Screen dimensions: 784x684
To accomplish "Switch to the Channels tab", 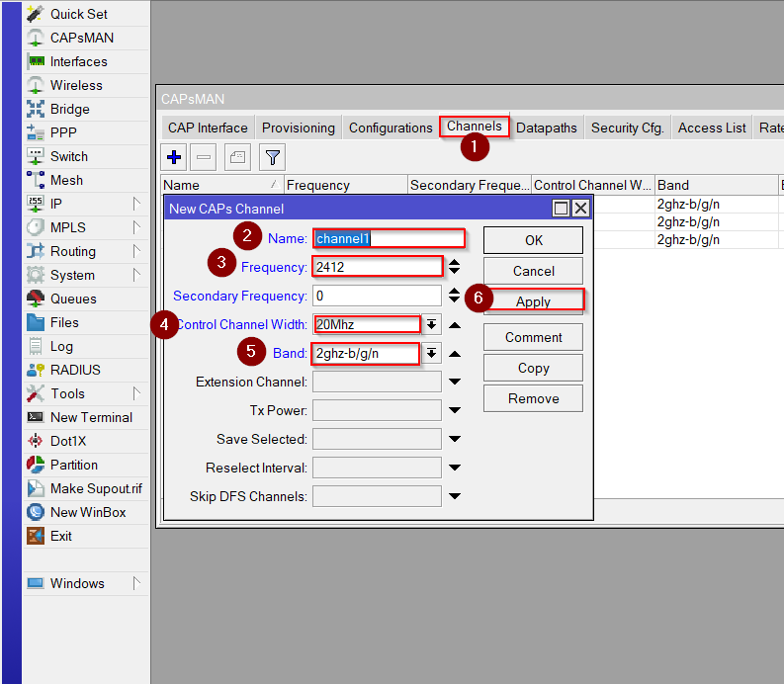I will point(475,127).
